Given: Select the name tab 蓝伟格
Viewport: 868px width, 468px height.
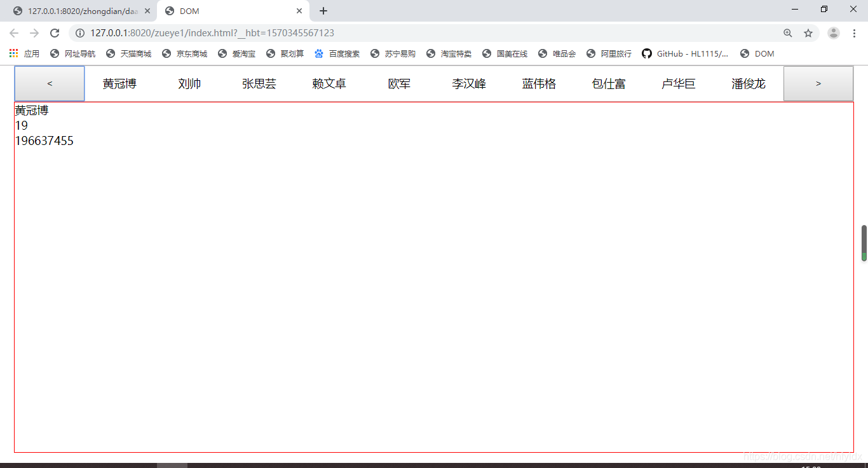Looking at the screenshot, I should tap(539, 83).
